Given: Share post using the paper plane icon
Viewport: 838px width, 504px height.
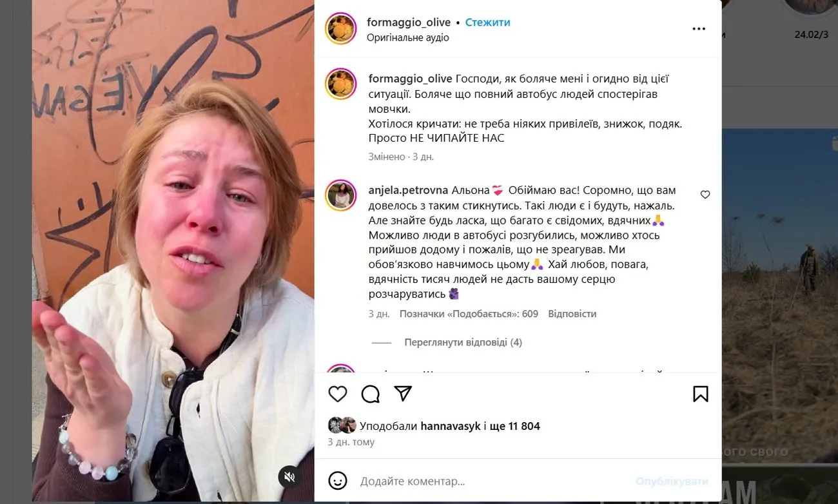Looking at the screenshot, I should tap(403, 394).
